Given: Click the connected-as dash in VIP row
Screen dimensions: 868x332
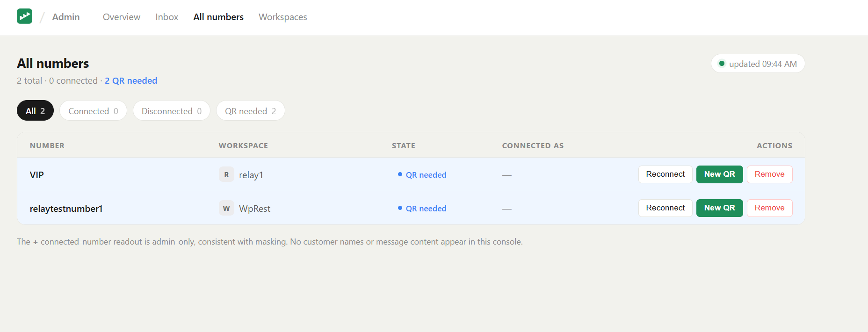Looking at the screenshot, I should 507,175.
